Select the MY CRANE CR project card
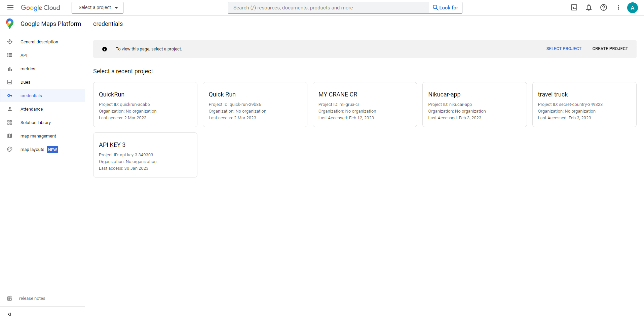The image size is (644, 319). (x=365, y=105)
